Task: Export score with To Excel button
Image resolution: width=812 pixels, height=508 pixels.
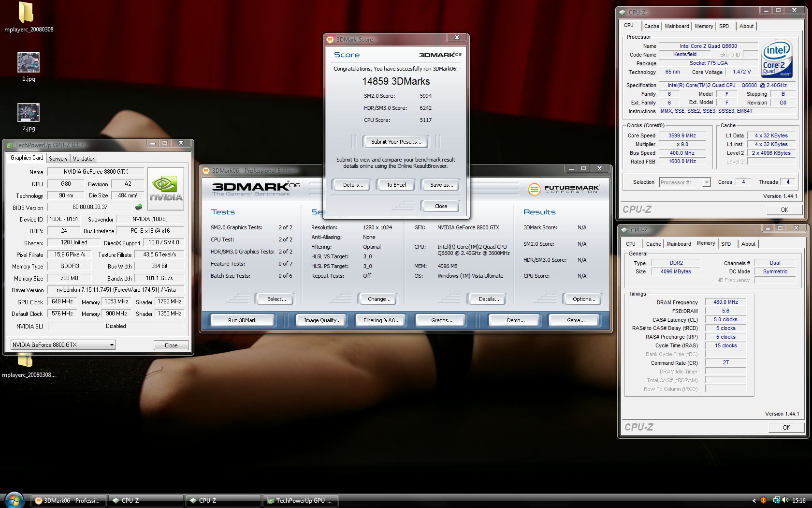Action: coord(396,185)
